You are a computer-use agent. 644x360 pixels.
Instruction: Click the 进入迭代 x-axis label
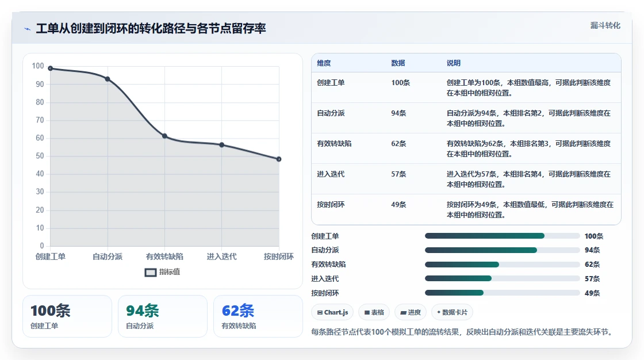[x=222, y=256]
